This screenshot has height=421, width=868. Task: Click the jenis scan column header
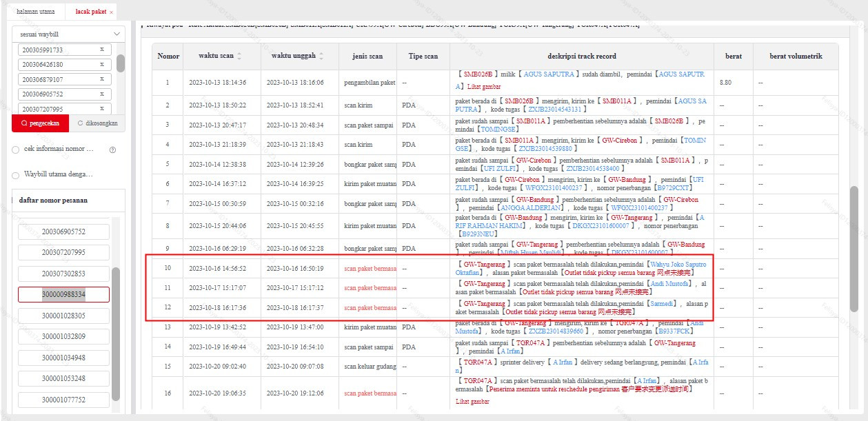[367, 56]
